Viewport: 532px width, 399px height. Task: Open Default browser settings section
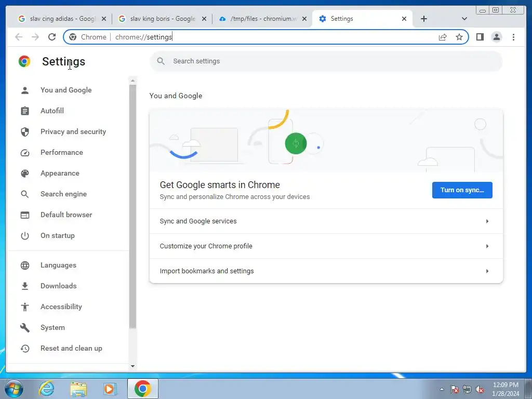(x=66, y=215)
